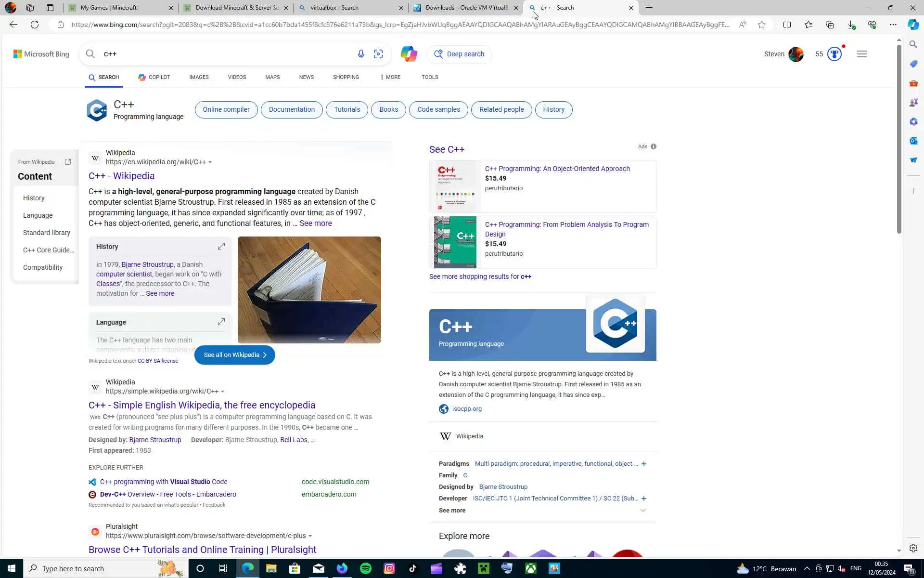Screen dimensions: 924x578
Task: Refresh the page with reload icon
Action: click(35, 25)
